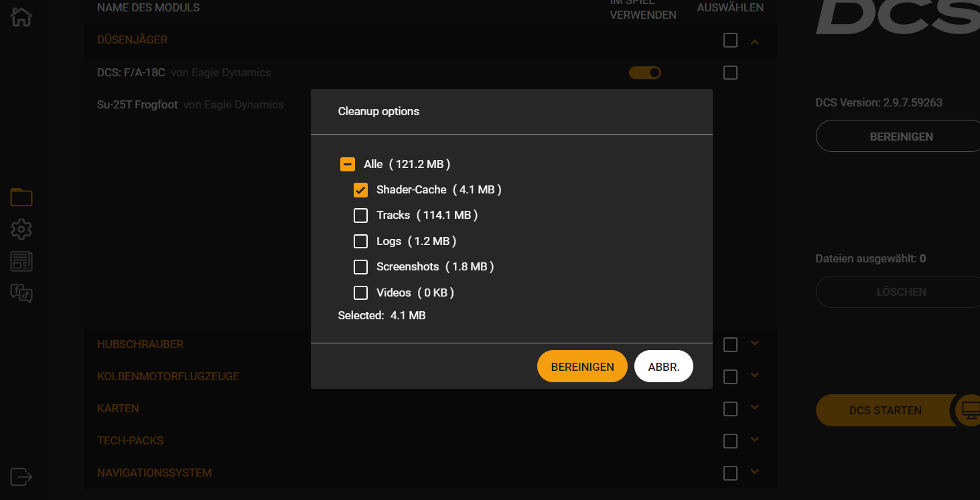Check the Tracks checkbox
Screen dimensions: 980x500
coord(360,216)
